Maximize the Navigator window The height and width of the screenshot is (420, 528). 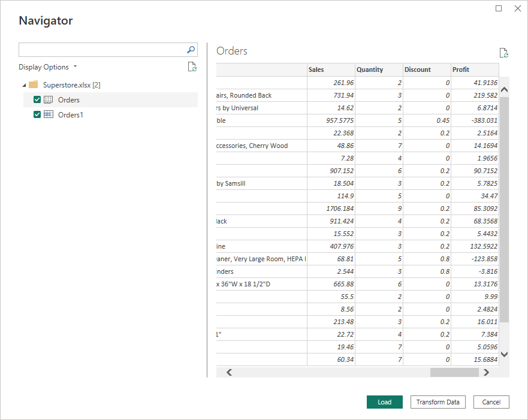click(499, 8)
